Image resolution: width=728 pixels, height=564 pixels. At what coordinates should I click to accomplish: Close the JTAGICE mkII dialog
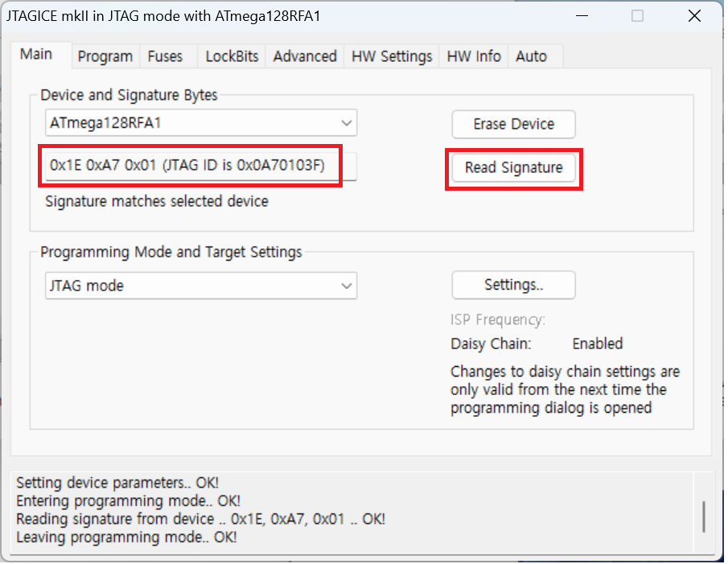tap(694, 16)
